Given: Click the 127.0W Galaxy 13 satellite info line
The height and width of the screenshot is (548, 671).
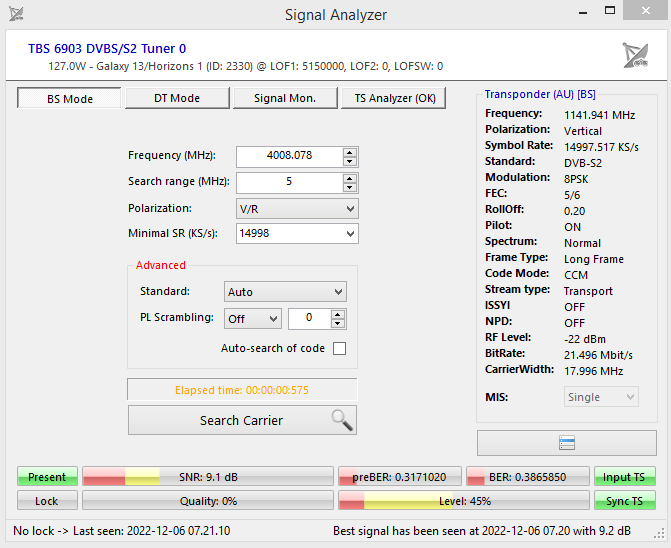Looking at the screenshot, I should point(246,66).
